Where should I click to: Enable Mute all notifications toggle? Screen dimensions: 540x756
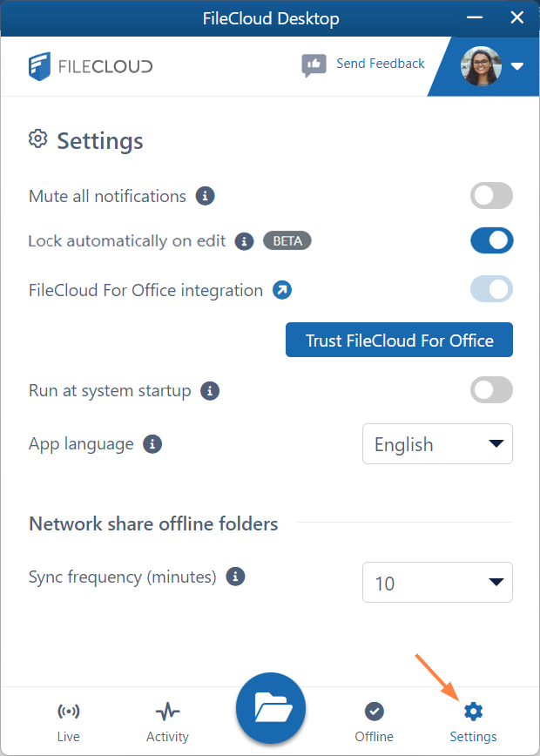coord(491,196)
